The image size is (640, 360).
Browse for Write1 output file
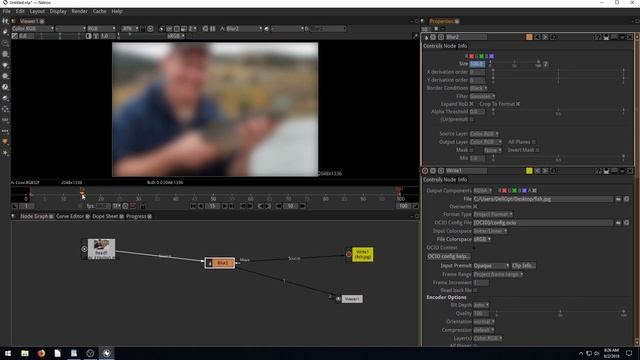618,199
